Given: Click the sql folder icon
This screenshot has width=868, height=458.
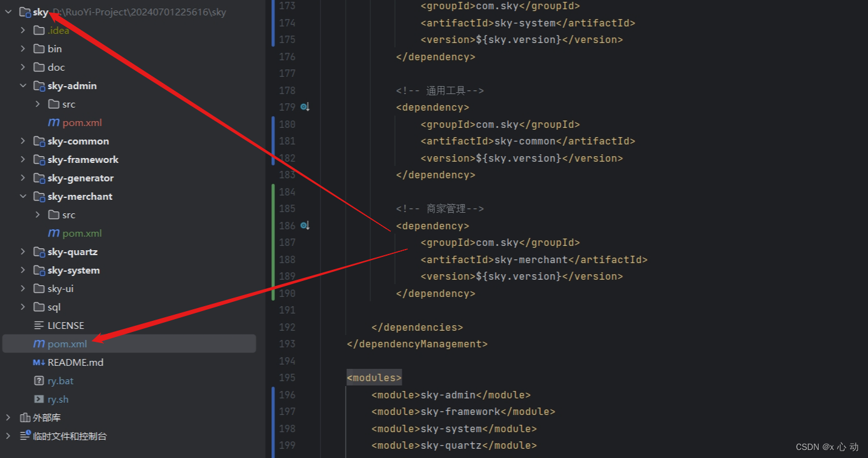Looking at the screenshot, I should 39,307.
